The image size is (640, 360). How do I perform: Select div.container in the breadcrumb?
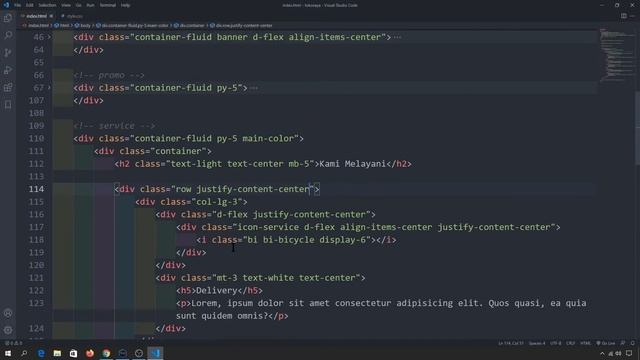[192, 25]
